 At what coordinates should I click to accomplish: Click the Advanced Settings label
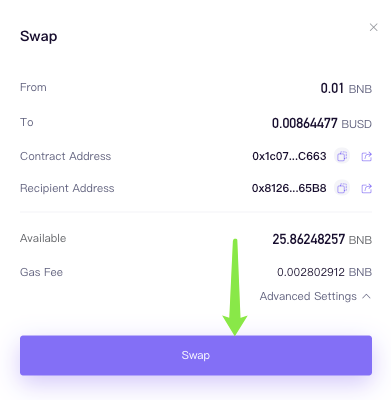pos(308,296)
